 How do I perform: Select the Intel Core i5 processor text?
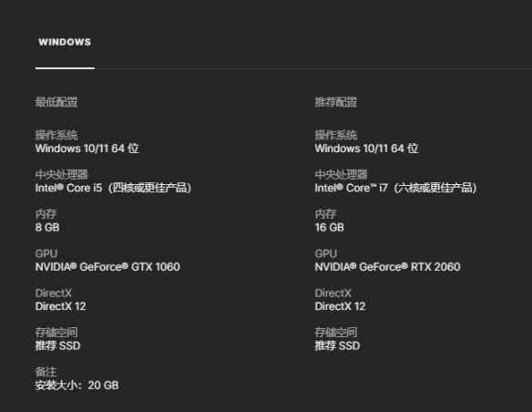[113, 188]
